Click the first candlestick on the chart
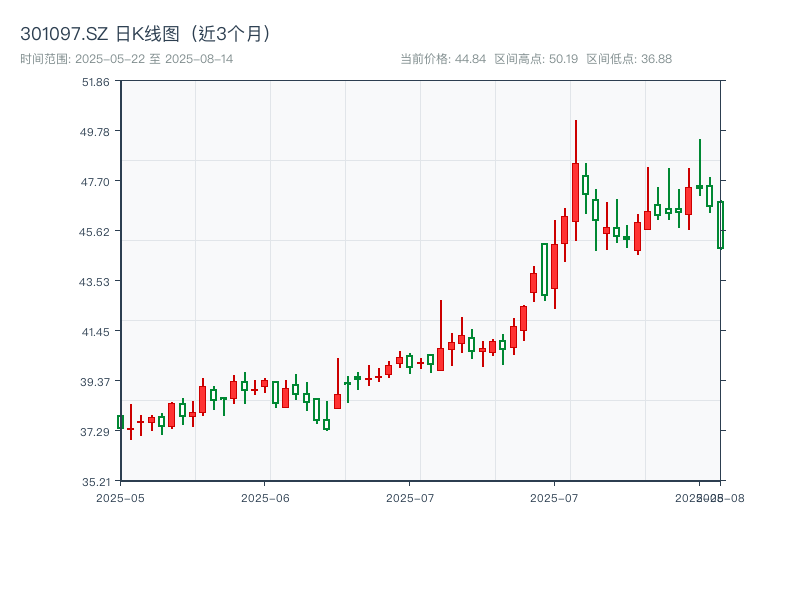 point(122,422)
